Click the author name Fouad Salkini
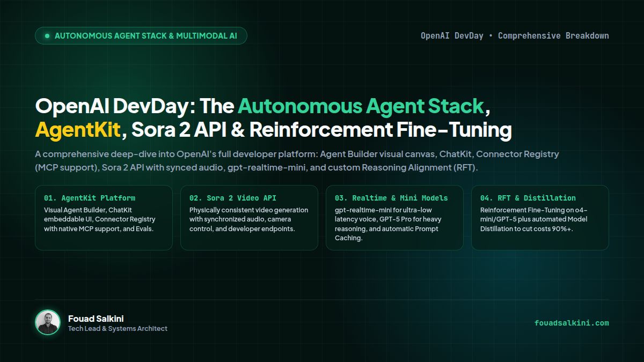 pyautogui.click(x=96, y=319)
